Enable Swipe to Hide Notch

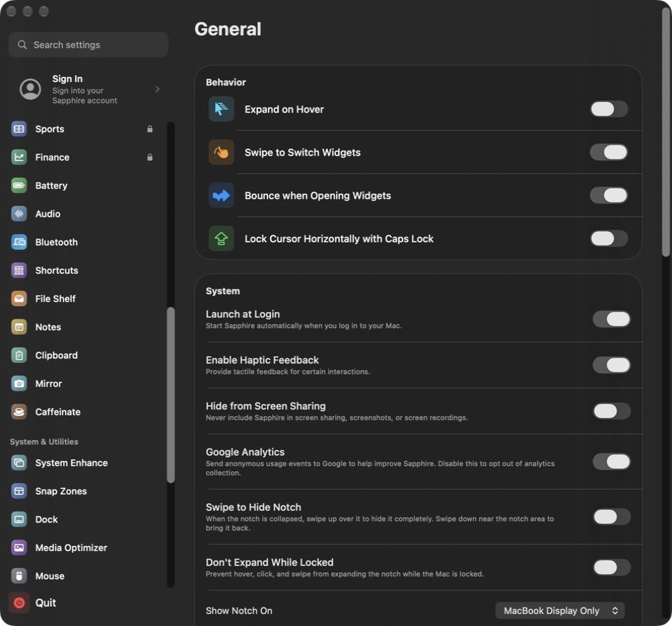click(612, 517)
